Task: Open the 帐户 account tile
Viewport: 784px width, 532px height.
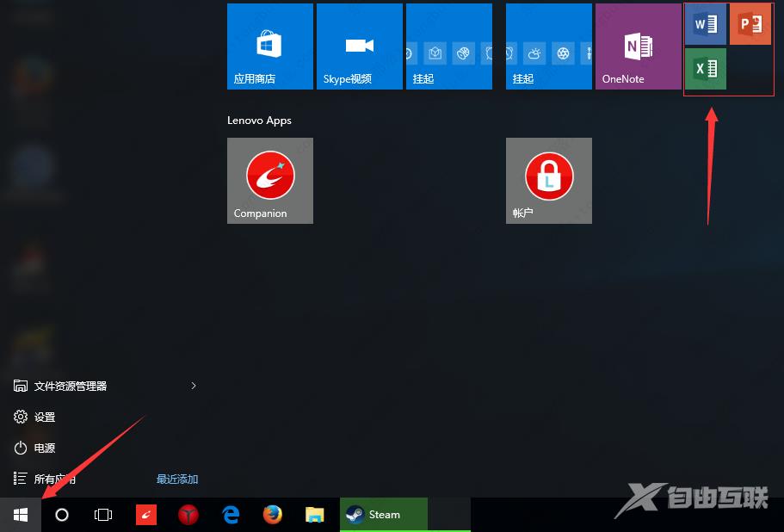Action: pos(549,181)
